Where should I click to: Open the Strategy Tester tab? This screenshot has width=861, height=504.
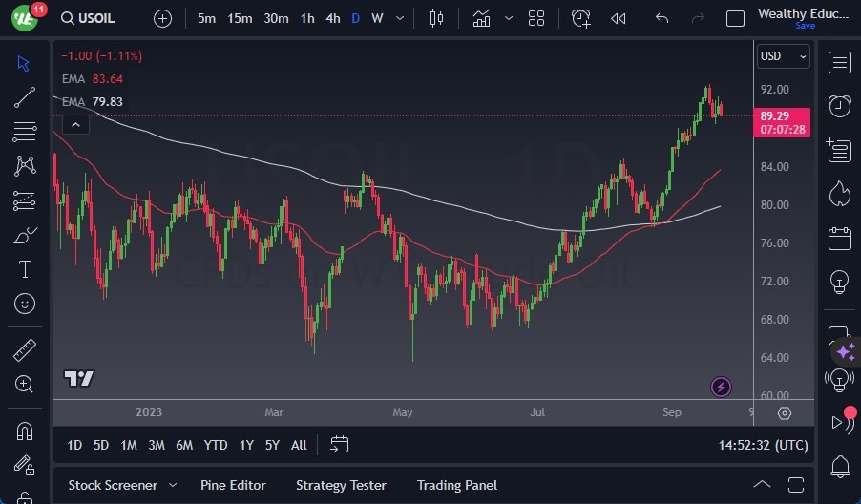tap(341, 485)
